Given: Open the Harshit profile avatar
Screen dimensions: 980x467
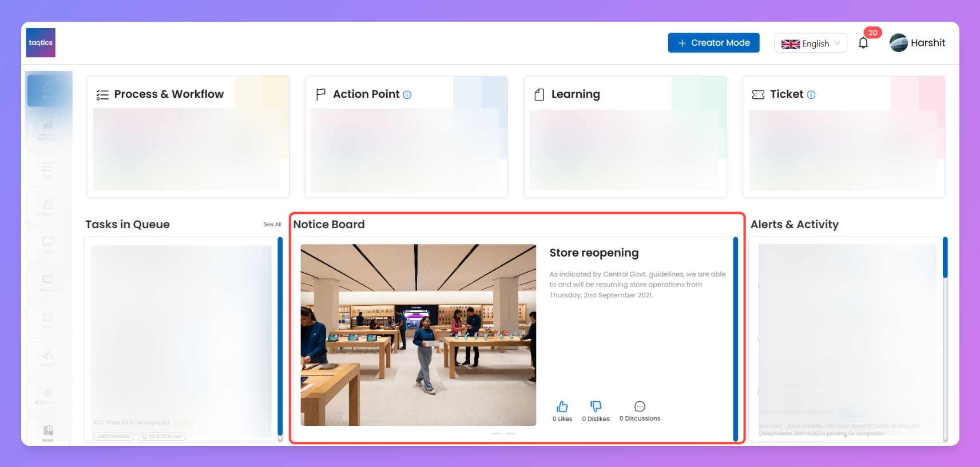Looking at the screenshot, I should pyautogui.click(x=899, y=43).
